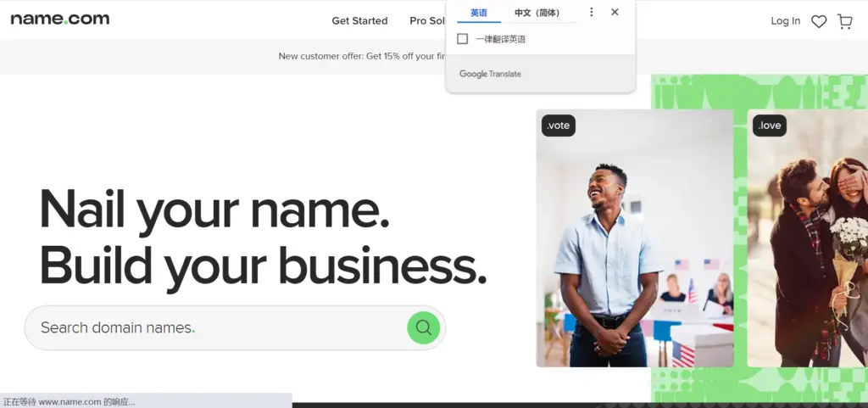Screen dimensions: 868x408
Task: Click the "Nail your name" headline
Action: click(214, 209)
